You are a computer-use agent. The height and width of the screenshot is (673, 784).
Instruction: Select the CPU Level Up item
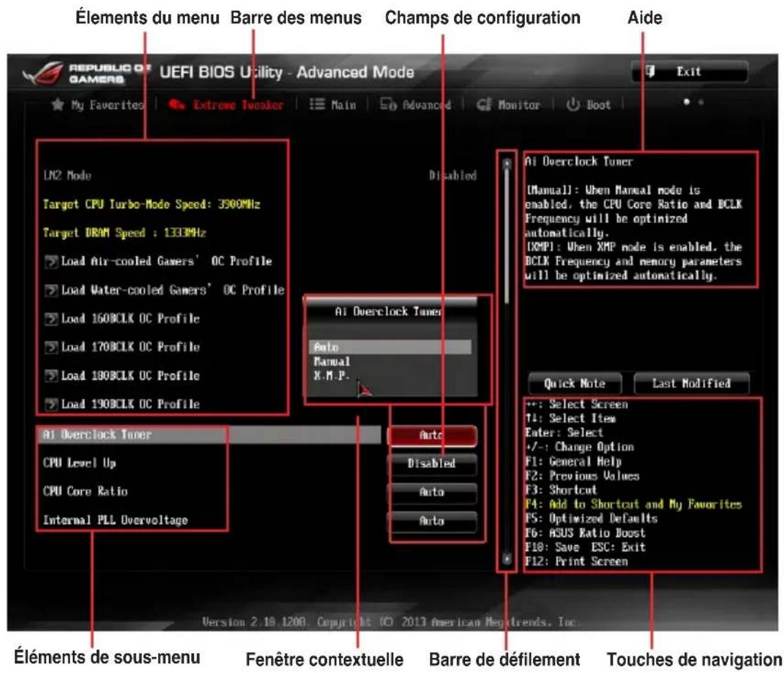80,463
